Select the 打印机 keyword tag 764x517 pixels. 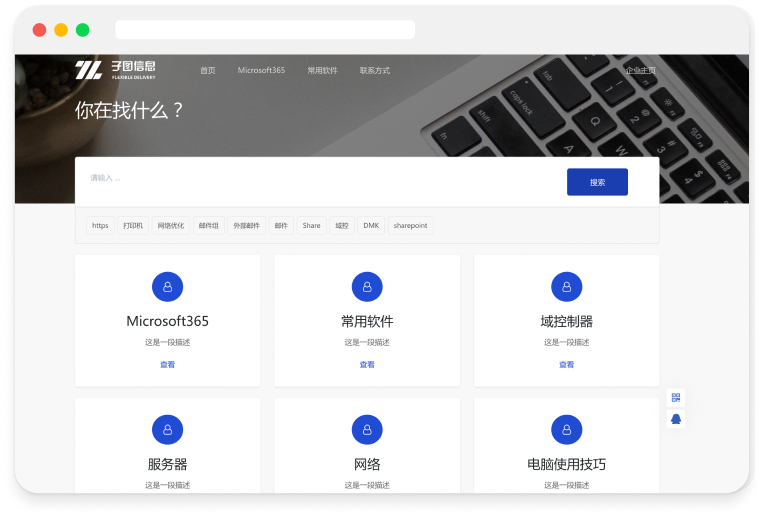[x=133, y=226]
